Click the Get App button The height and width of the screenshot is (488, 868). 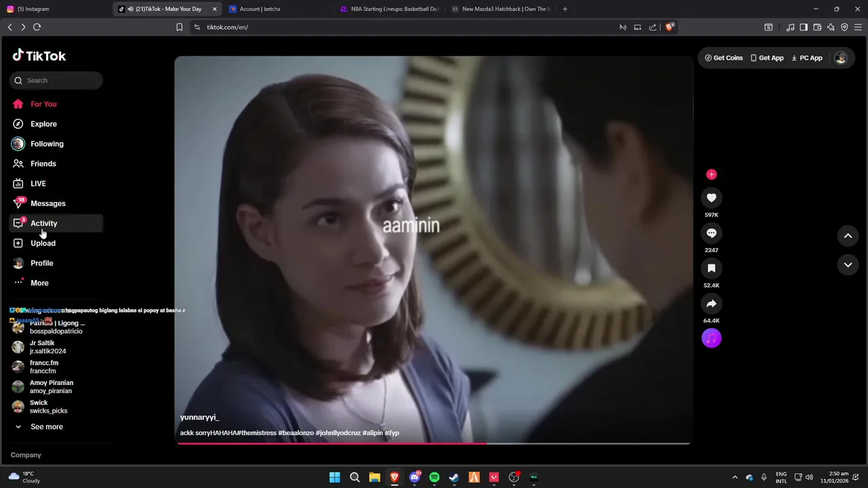click(x=767, y=58)
